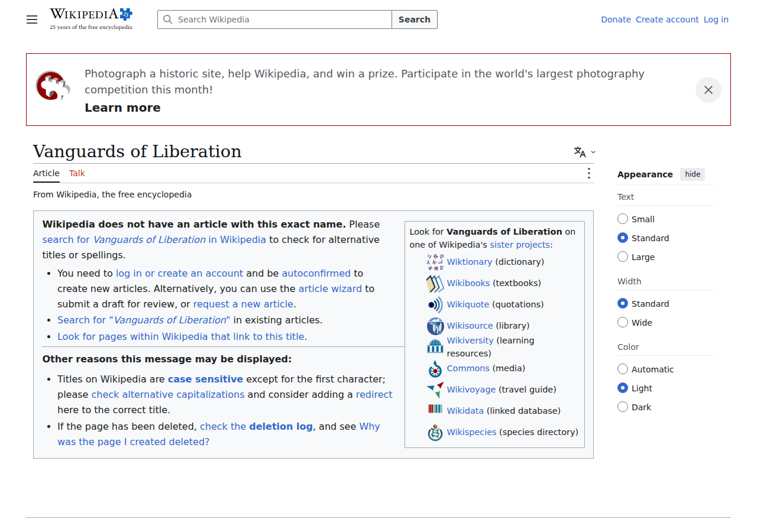This screenshot has width=757, height=532.
Task: Click the Commons icon
Action: (x=435, y=369)
